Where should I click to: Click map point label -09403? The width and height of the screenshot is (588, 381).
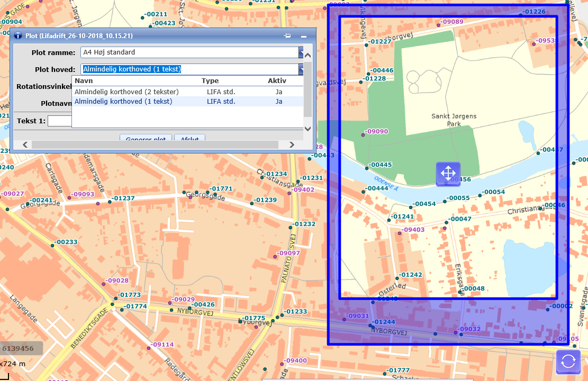click(x=413, y=230)
